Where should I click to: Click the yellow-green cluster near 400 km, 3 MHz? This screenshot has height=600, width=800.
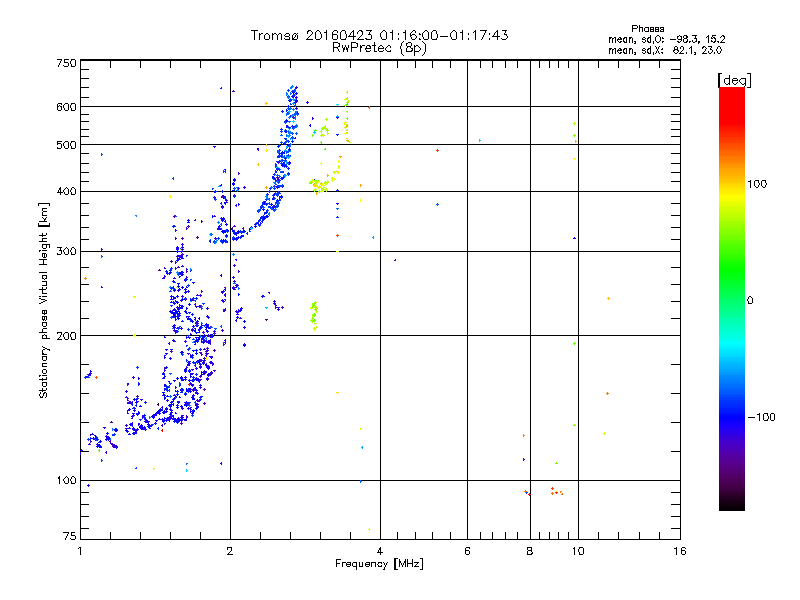pos(319,186)
